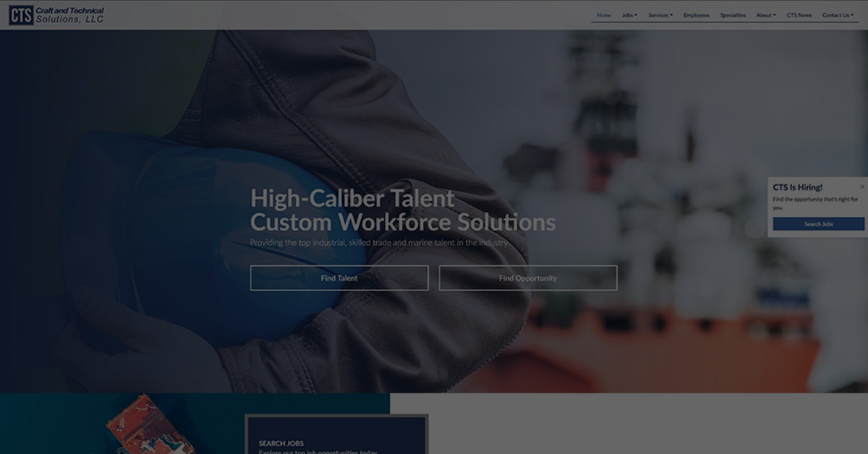868x454 pixels.
Task: Open the SEARCH JOBS card
Action: [x=336, y=435]
